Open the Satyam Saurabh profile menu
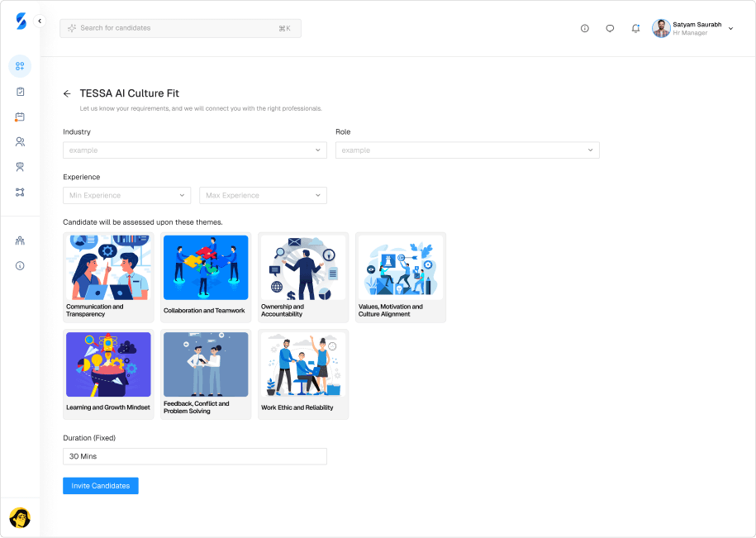 coord(692,28)
